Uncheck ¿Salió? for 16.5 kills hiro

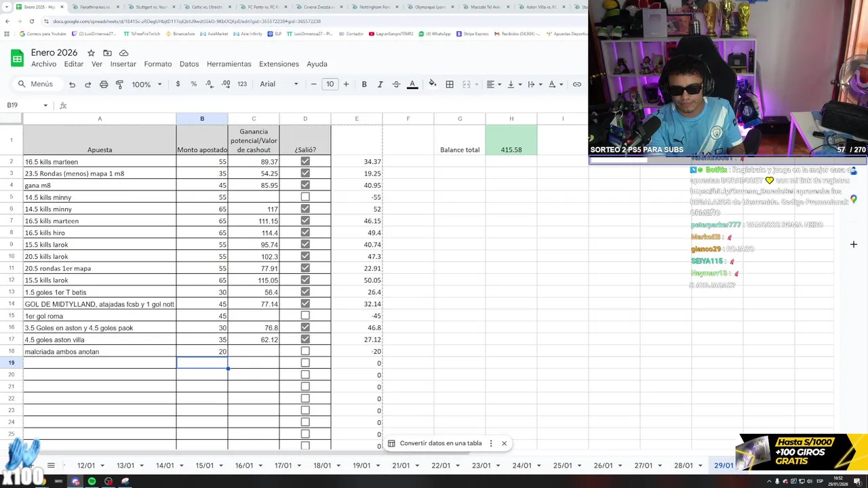(x=305, y=232)
